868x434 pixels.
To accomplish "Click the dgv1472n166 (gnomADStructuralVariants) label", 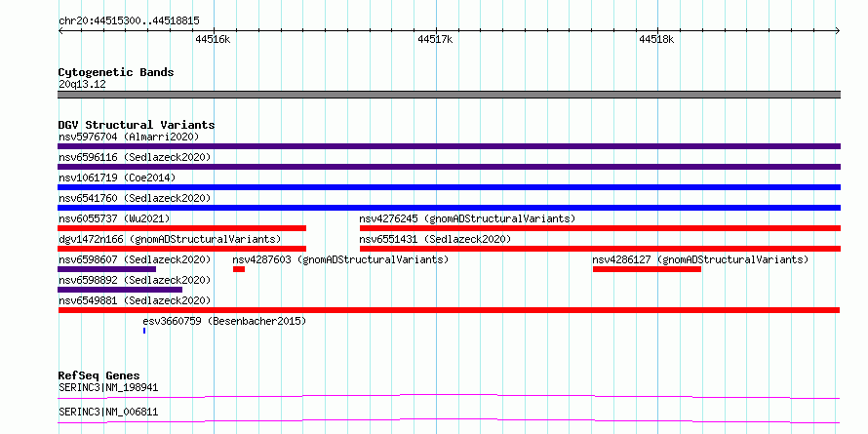I will pos(170,239).
